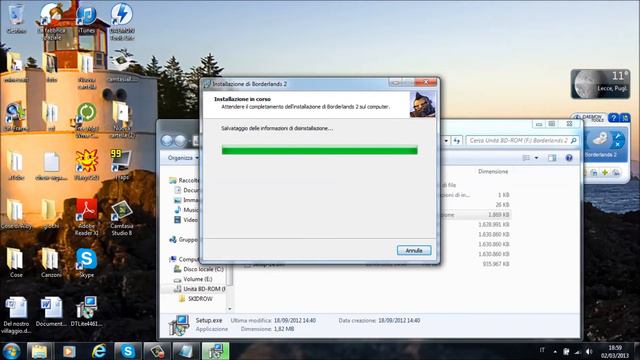Viewport: 640px width, 360px height.
Task: Open Document Word file on desktop
Action: point(51,312)
